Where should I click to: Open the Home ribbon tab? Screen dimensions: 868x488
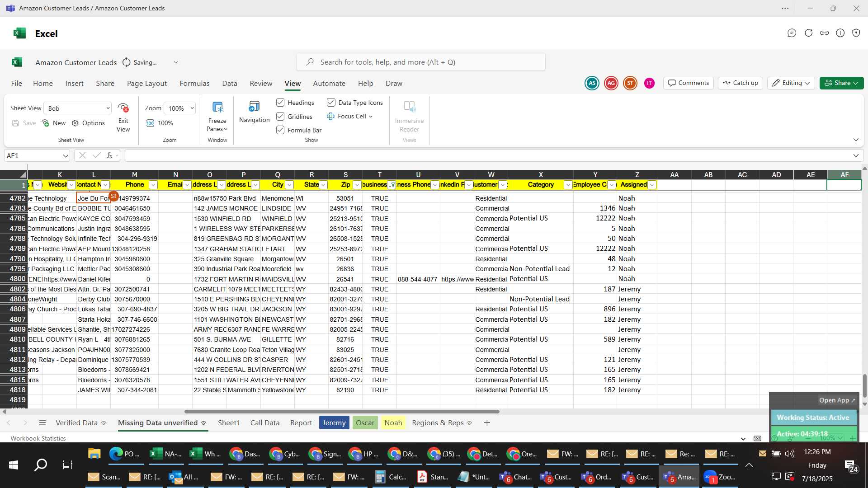point(43,84)
